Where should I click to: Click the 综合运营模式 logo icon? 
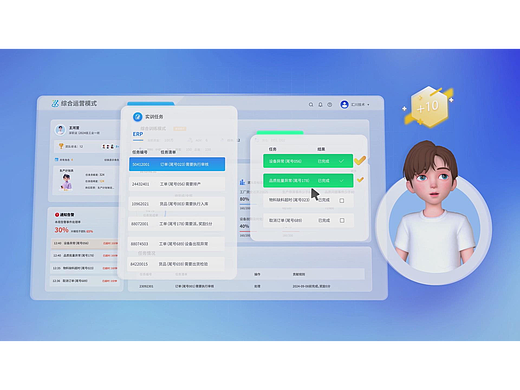pyautogui.click(x=55, y=103)
